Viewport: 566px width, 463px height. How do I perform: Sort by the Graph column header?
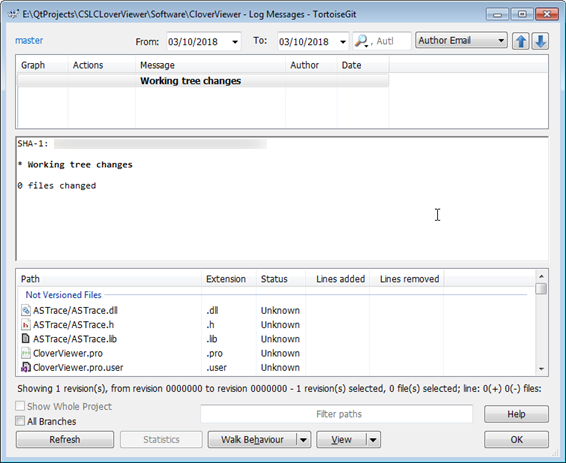tap(42, 65)
